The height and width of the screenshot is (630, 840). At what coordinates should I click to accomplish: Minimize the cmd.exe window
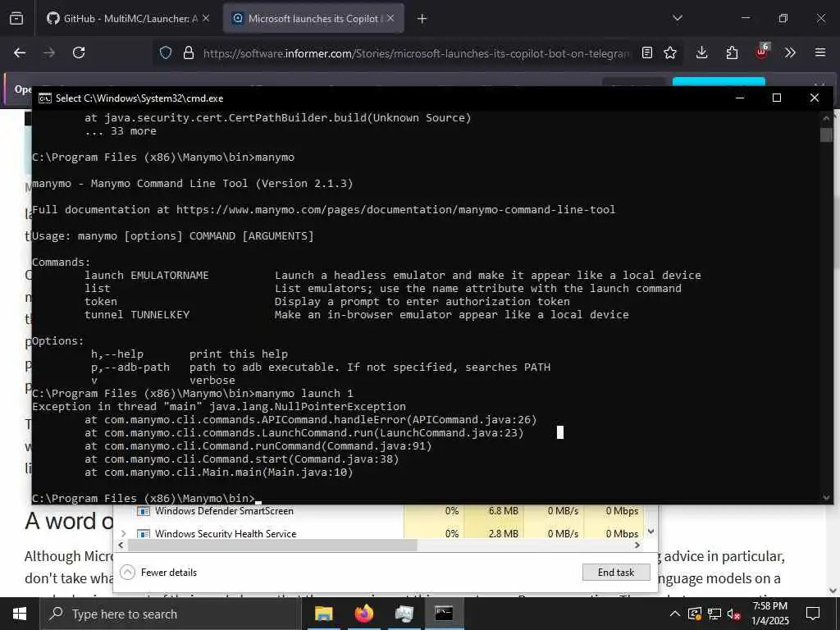pos(740,98)
